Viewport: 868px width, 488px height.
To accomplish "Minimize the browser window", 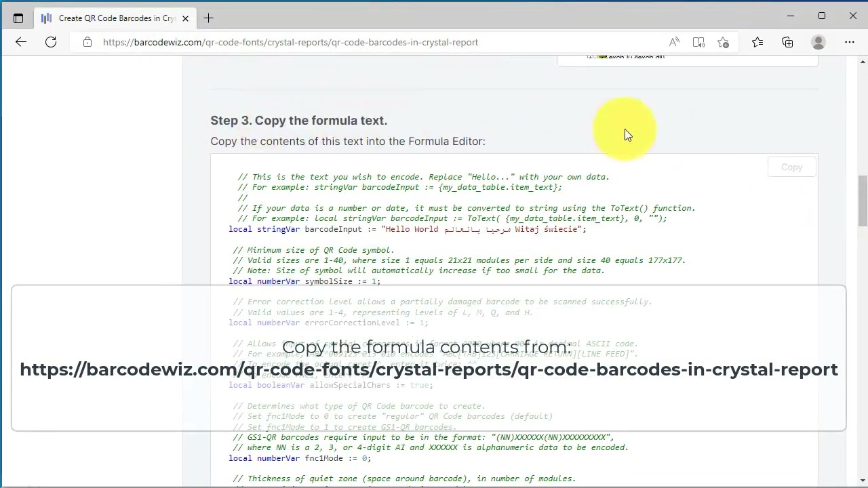I will click(791, 16).
